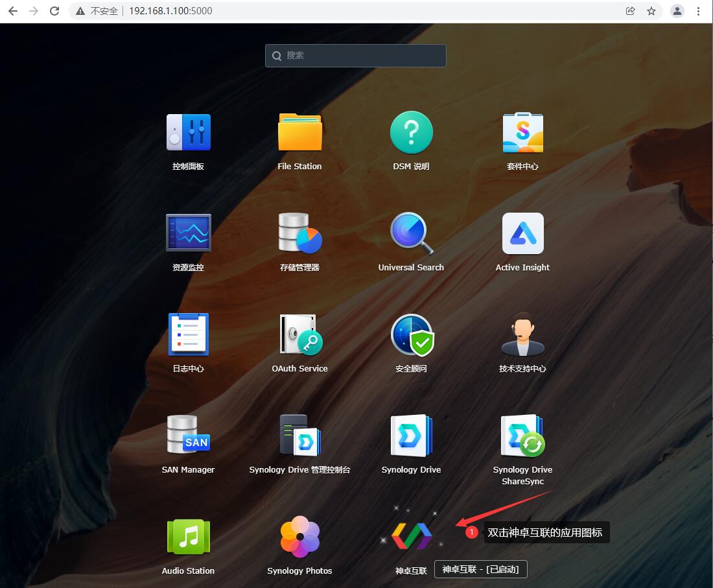
Task: Go back in the browser
Action: [13, 11]
